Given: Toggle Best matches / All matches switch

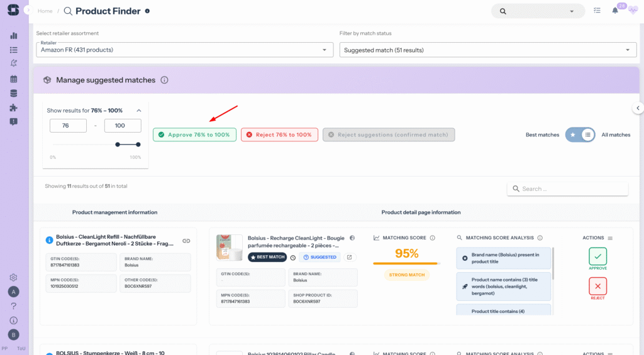Looking at the screenshot, I should [579, 134].
